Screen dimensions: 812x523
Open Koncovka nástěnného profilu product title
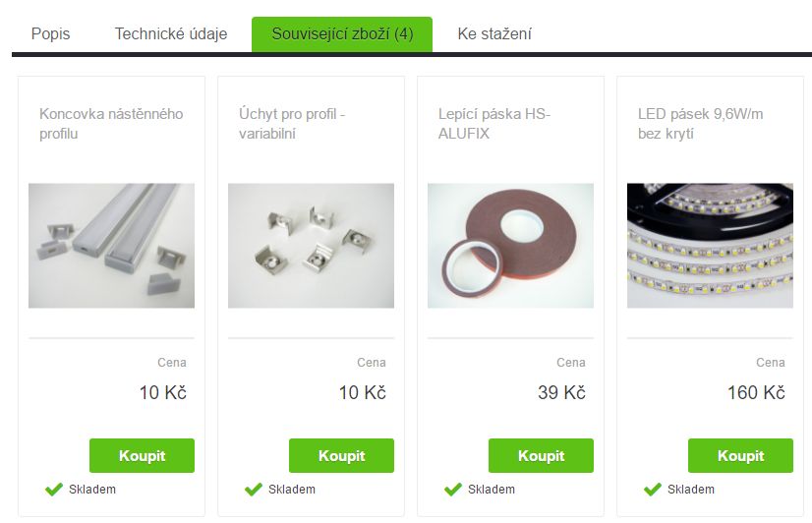pyautogui.click(x=111, y=124)
